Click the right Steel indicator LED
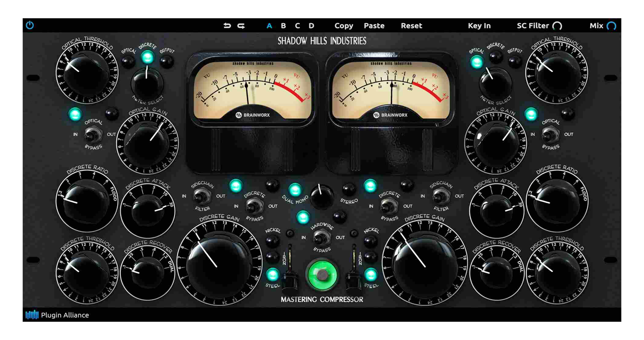The height and width of the screenshot is (340, 644). (x=371, y=275)
